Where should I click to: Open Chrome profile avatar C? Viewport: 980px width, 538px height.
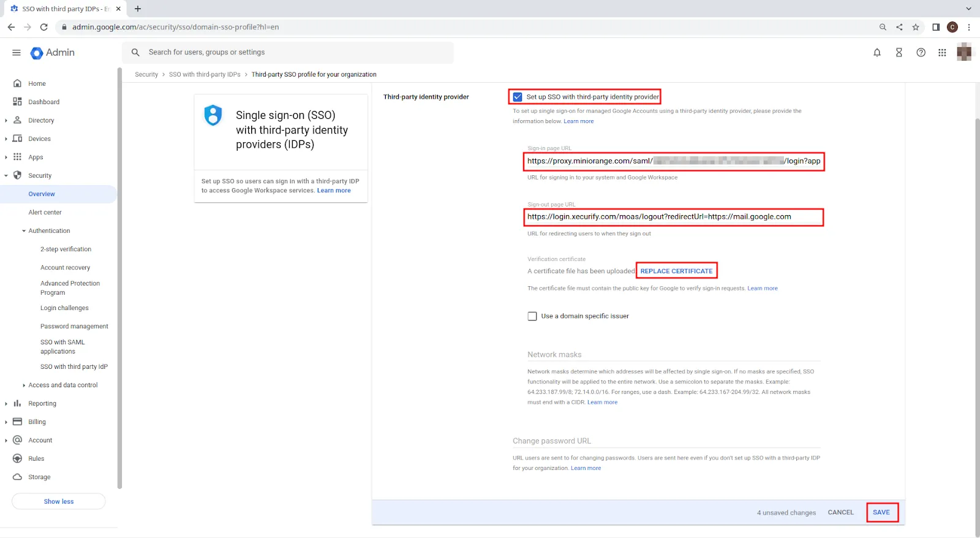(952, 27)
